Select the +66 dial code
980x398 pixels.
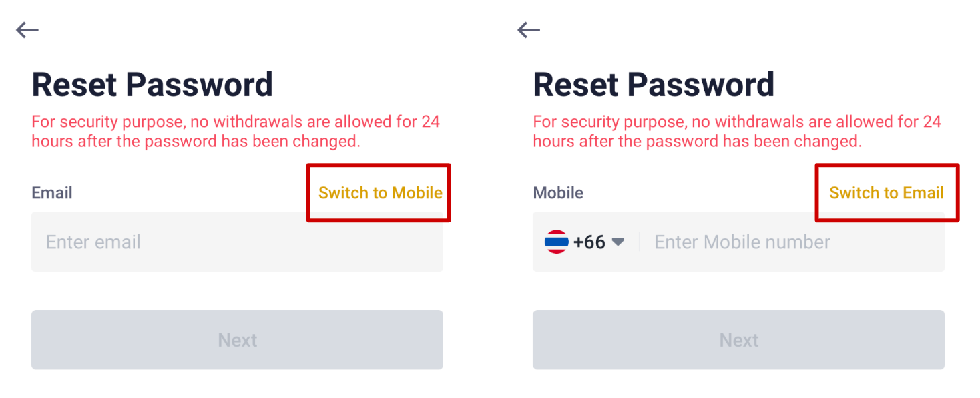click(589, 242)
